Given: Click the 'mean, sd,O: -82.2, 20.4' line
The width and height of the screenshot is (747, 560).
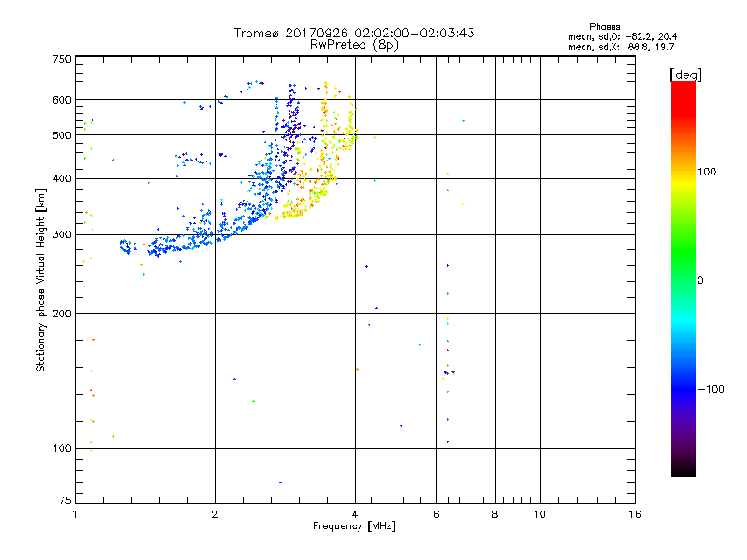Looking at the screenshot, I should coord(622,36).
